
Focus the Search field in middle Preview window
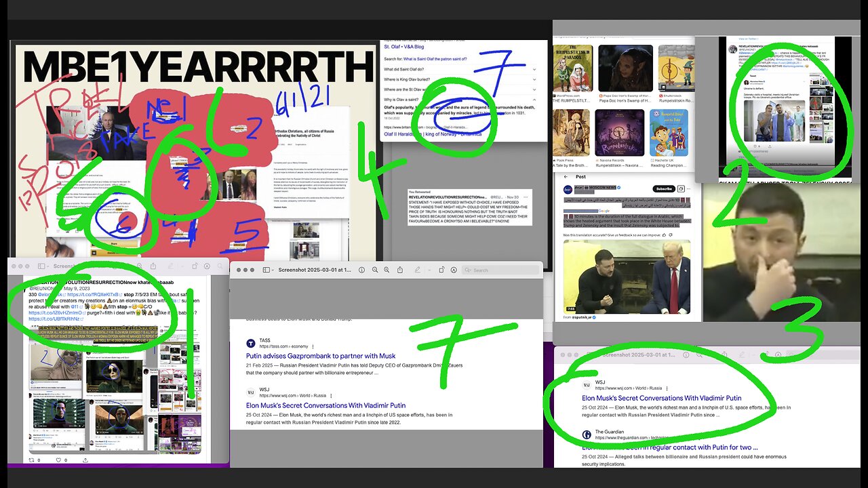click(501, 270)
